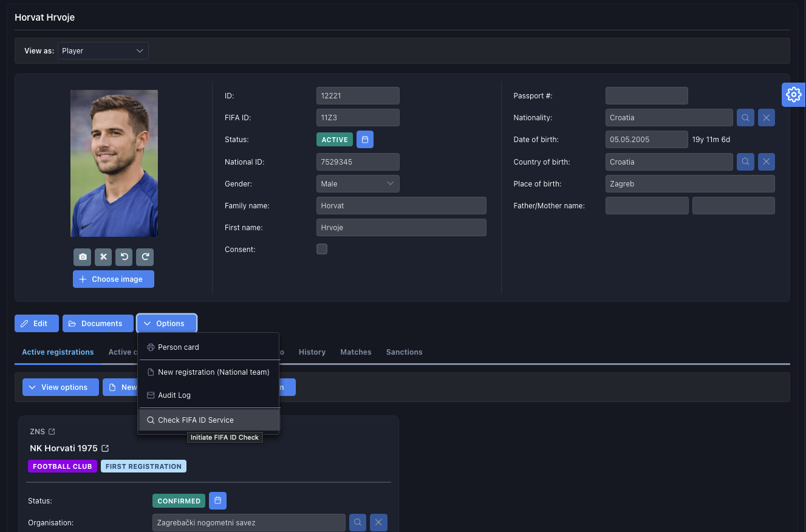Open NK Horvati 1975 external link icon
The image size is (806, 532).
click(105, 448)
